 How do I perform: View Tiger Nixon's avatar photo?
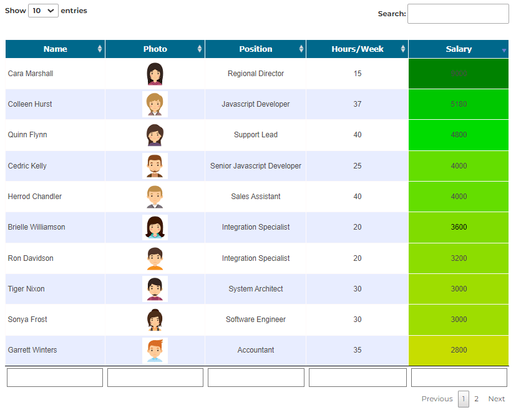pos(155,289)
